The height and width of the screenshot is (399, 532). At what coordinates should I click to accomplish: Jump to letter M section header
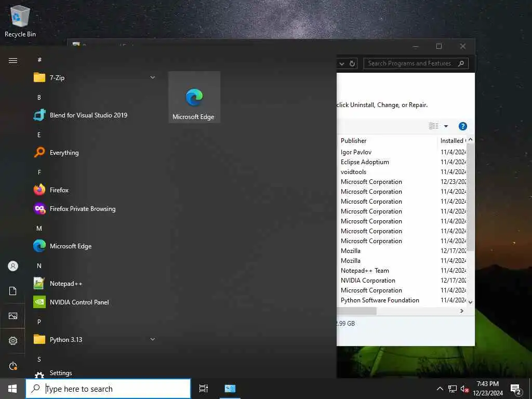39,229
